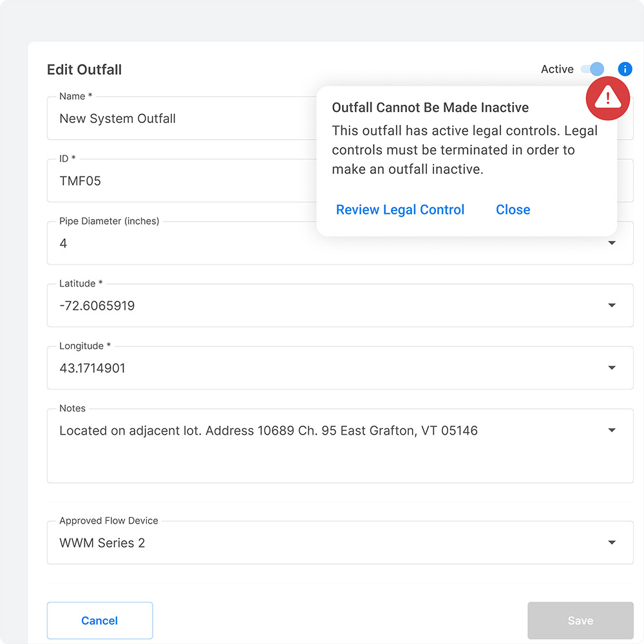The image size is (644, 644).
Task: Click the Cancel button
Action: (x=100, y=620)
